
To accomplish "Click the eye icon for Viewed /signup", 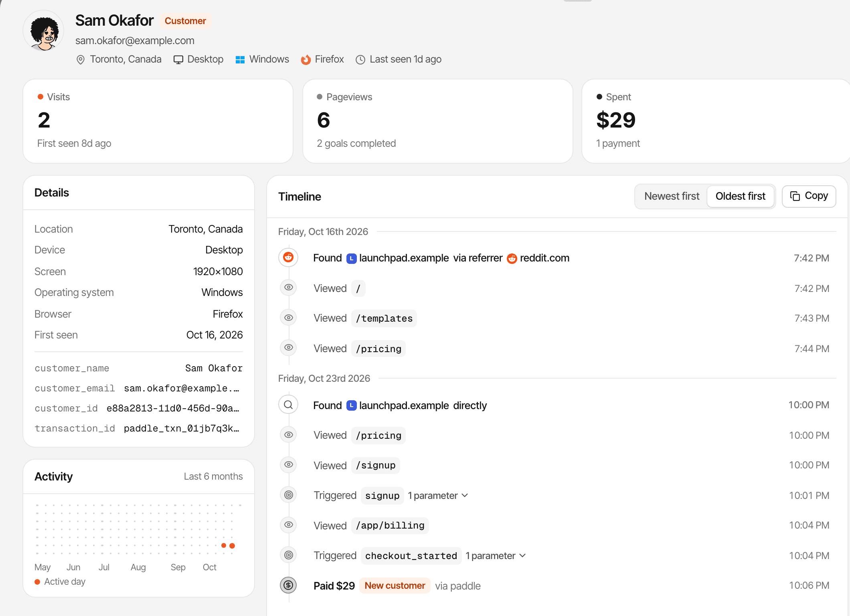I will 288,465.
